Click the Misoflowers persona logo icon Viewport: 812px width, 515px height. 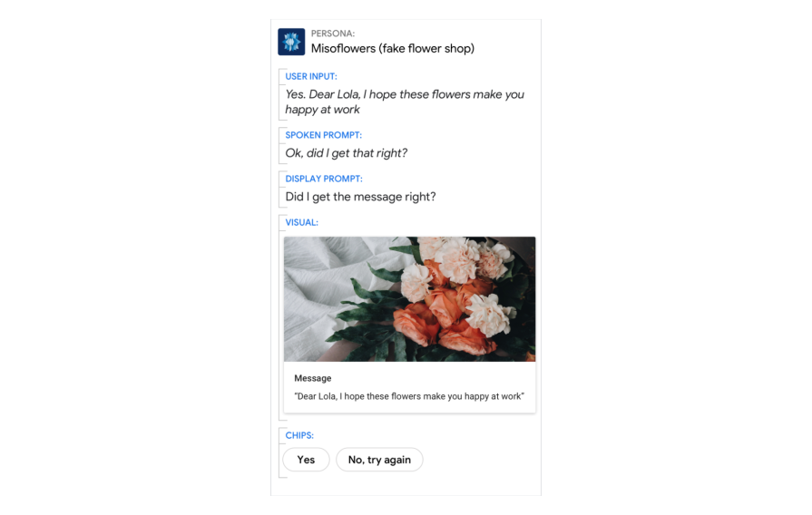[x=291, y=42]
